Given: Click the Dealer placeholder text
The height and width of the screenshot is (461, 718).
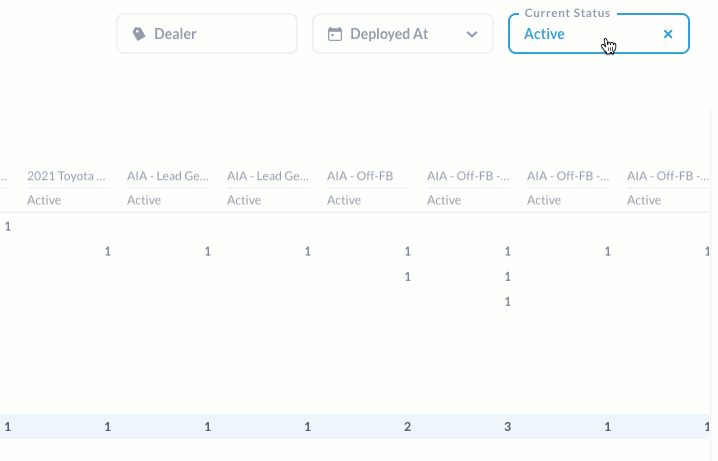Looking at the screenshot, I should (x=175, y=34).
